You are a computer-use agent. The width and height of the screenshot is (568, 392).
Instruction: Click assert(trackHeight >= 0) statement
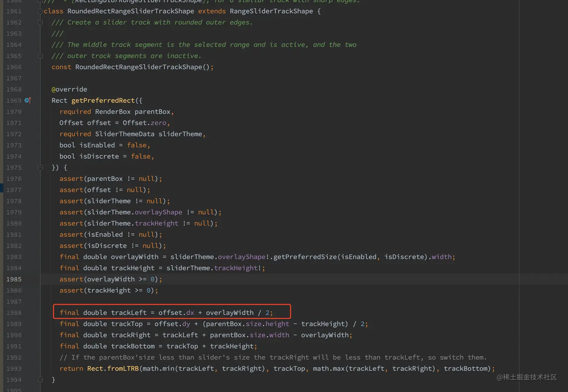(x=109, y=290)
